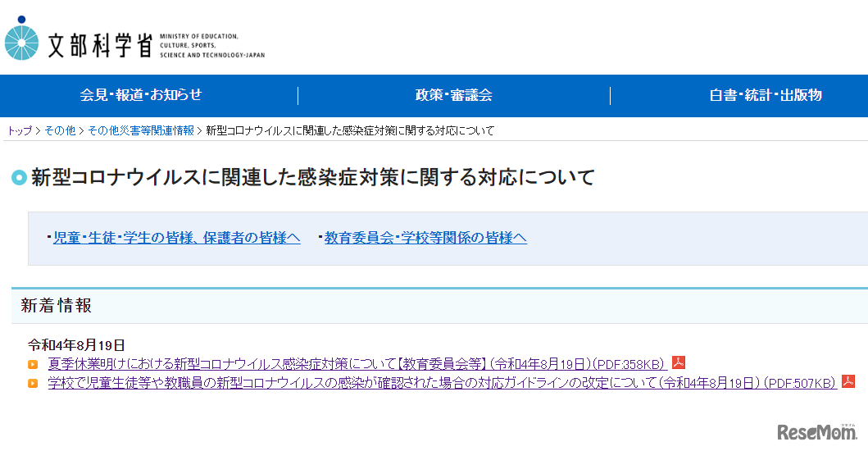This screenshot has width=868, height=451.
Task: Open 教育委員会・学校等関係の皆様へ link
Action: (425, 238)
